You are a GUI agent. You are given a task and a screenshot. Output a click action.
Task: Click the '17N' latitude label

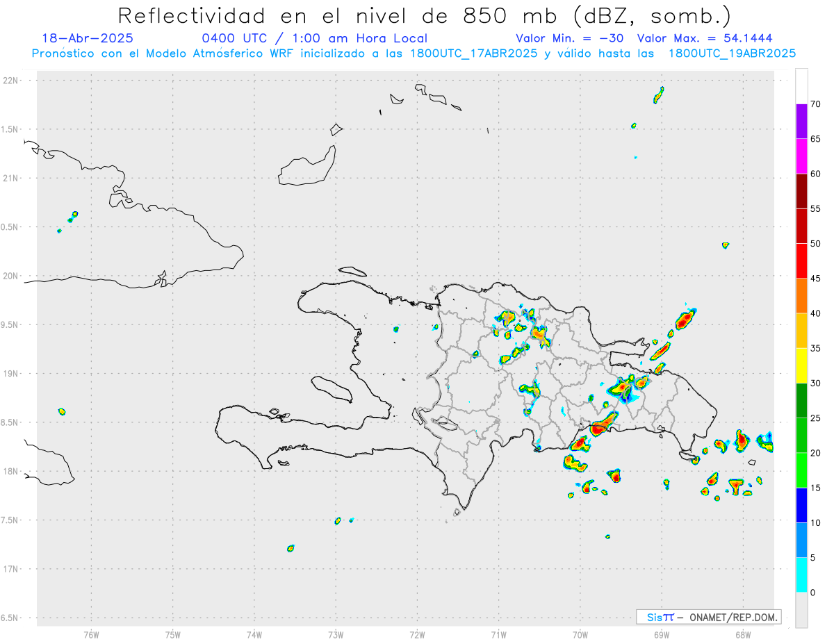point(12,569)
